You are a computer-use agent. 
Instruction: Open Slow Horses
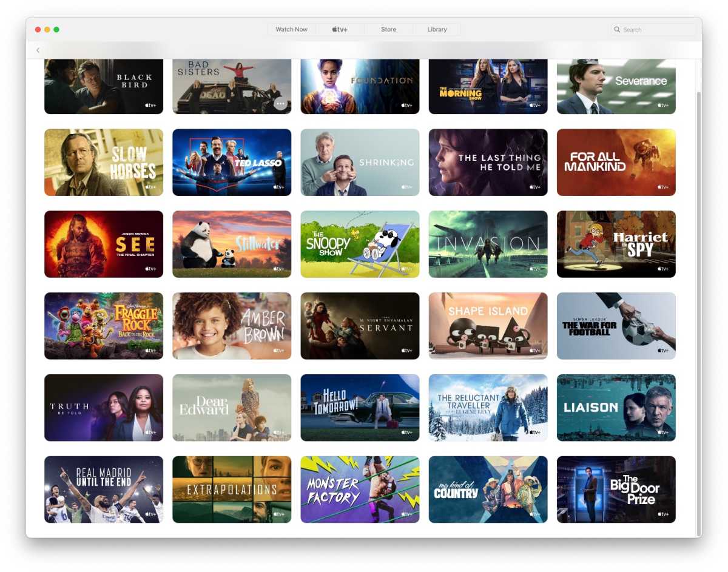(104, 162)
